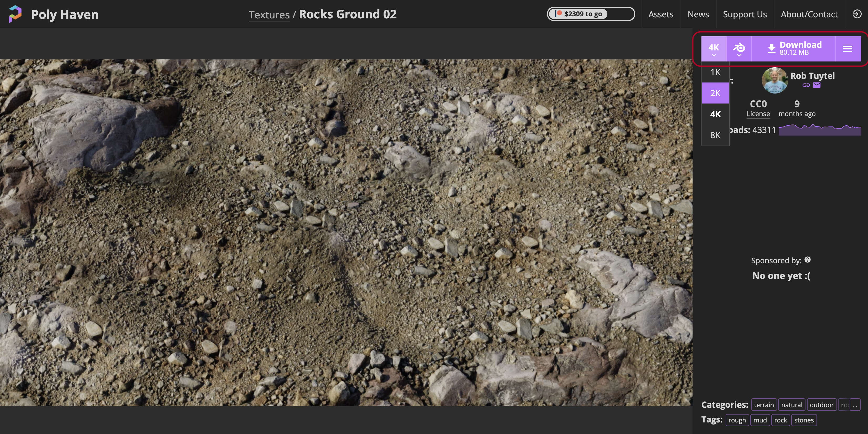The width and height of the screenshot is (868, 434).
Task: Select 1K resolution option
Action: pyautogui.click(x=715, y=72)
